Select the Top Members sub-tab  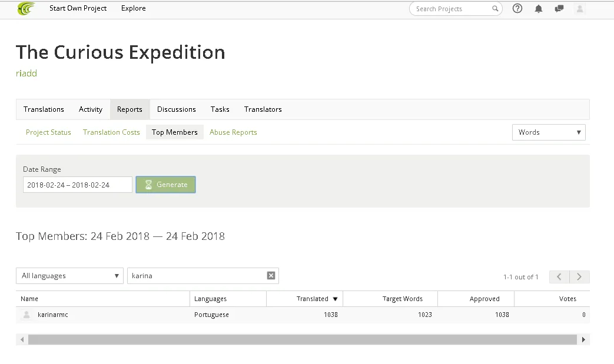175,132
